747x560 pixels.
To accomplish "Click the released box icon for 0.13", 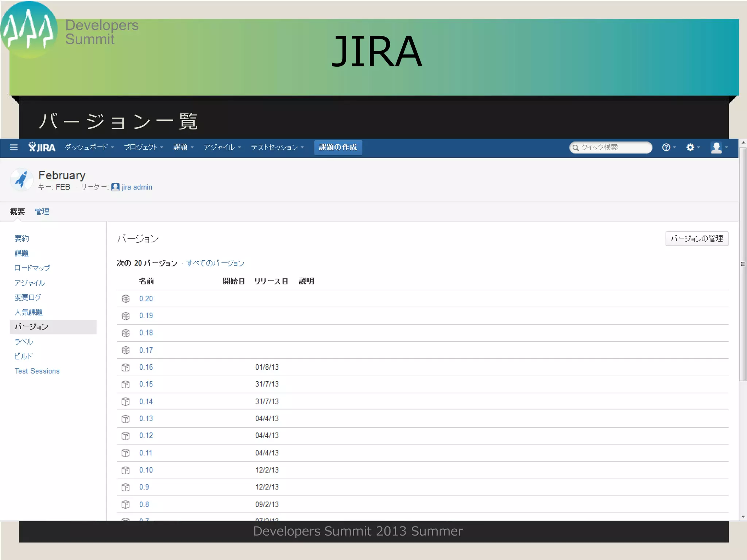I will pyautogui.click(x=125, y=419).
